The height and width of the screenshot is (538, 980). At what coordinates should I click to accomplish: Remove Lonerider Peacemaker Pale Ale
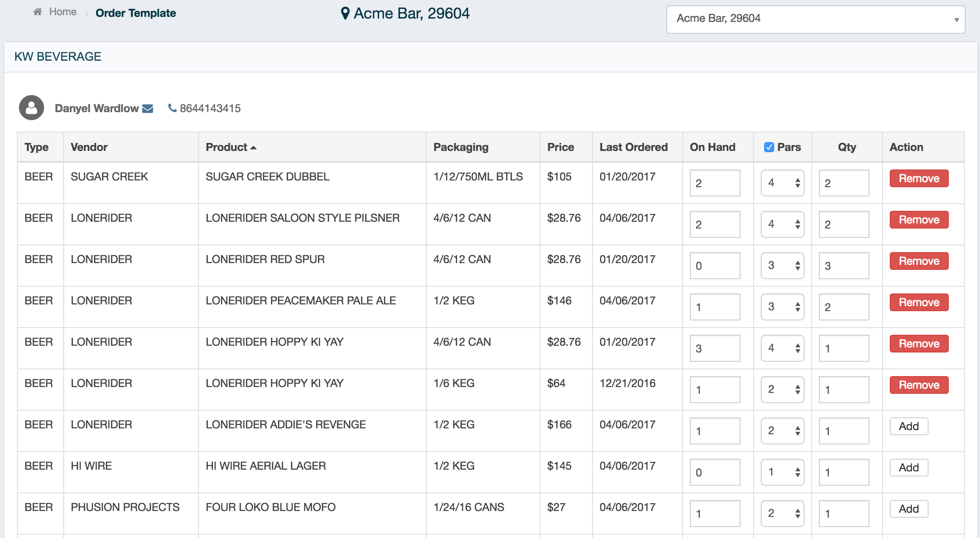(919, 302)
